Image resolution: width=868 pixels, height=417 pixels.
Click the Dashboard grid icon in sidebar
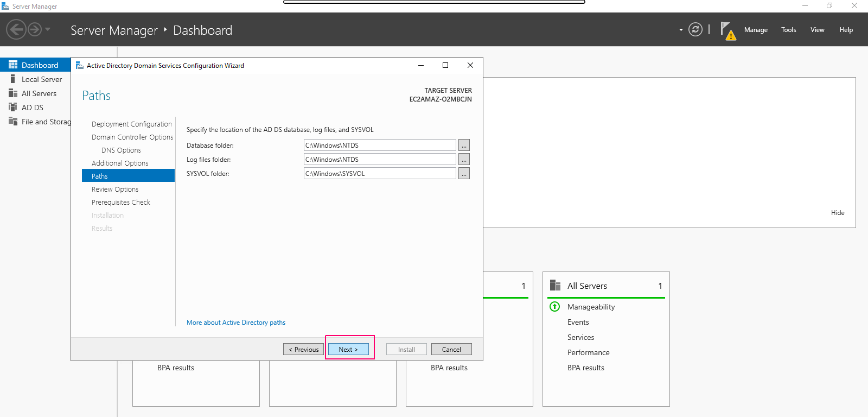13,65
